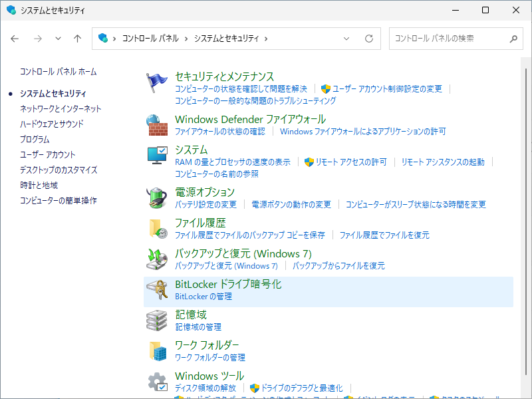Viewport: 532px width, 399px height.
Task: Click the Power Options battery icon
Action: [157, 198]
